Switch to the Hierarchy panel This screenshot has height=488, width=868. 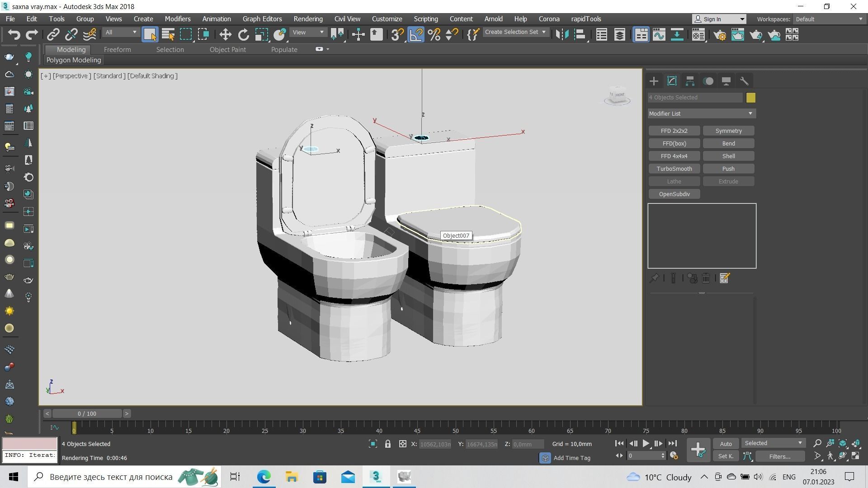(690, 81)
